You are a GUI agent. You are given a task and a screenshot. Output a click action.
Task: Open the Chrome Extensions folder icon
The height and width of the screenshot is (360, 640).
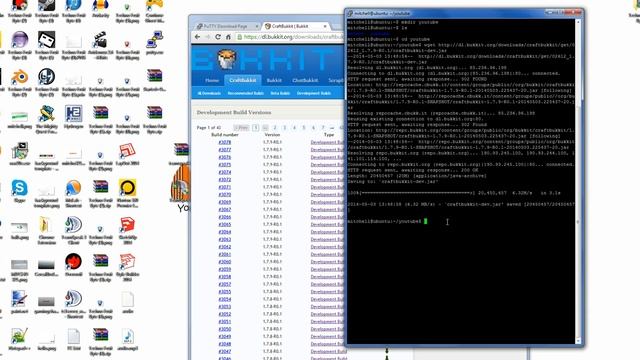(x=46, y=229)
